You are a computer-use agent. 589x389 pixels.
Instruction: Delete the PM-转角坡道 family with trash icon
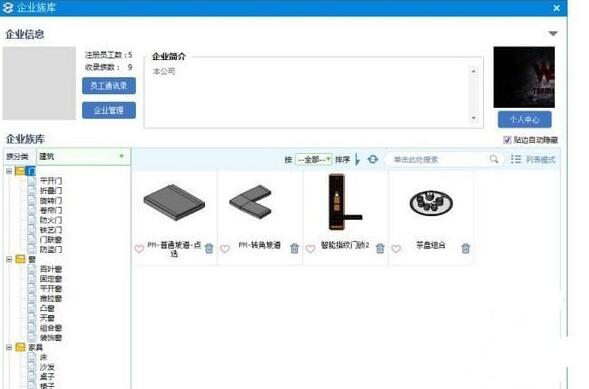click(x=294, y=248)
